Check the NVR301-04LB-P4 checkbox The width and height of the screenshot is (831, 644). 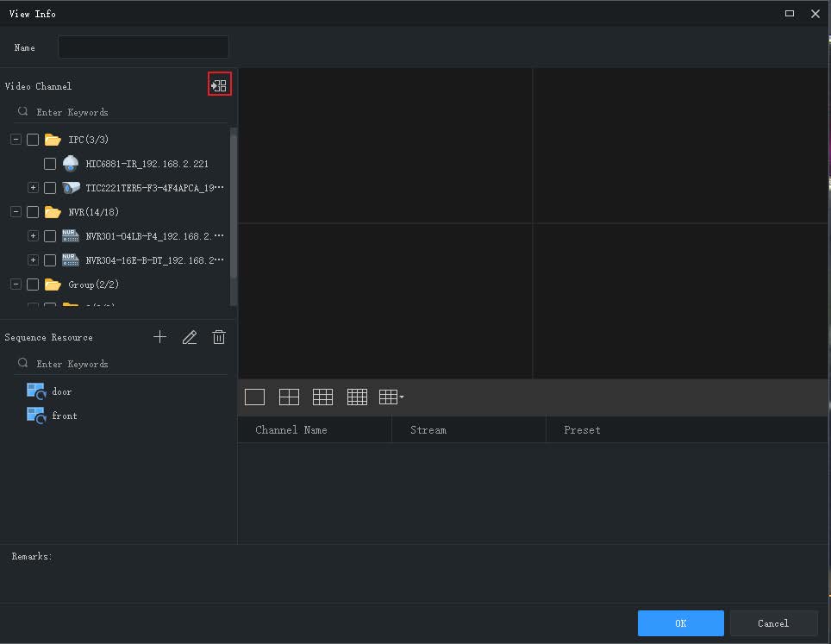pyautogui.click(x=50, y=236)
